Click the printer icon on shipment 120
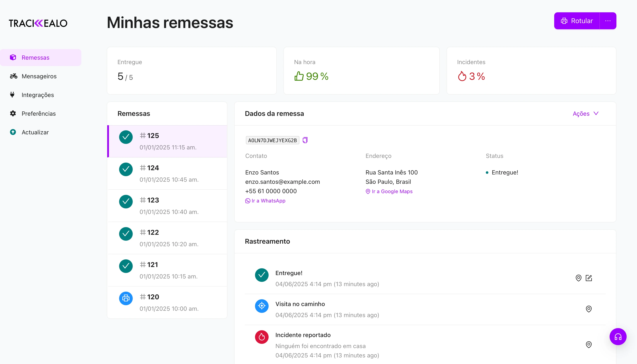The image size is (637, 364). [125, 298]
